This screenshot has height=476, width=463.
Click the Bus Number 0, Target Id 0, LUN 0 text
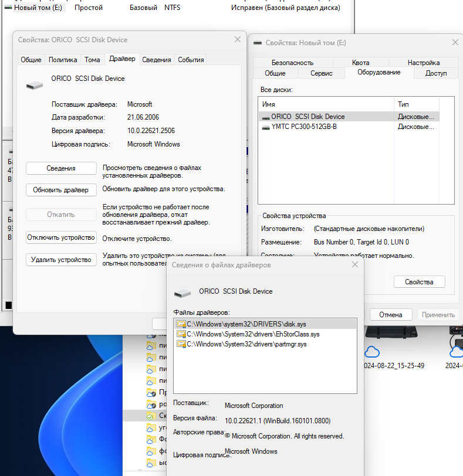coord(361,242)
